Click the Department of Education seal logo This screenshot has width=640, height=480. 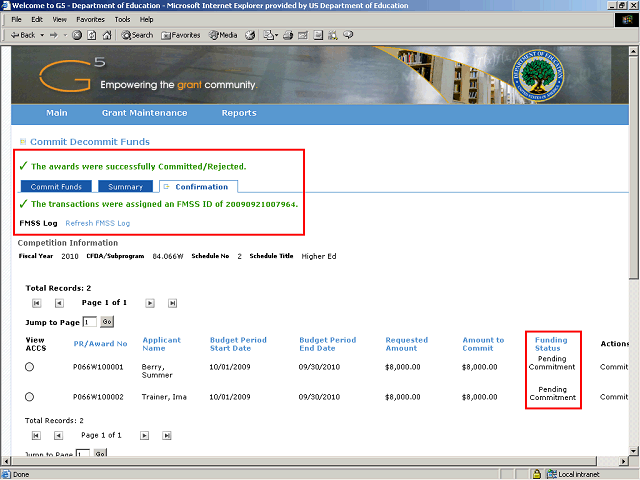coord(538,75)
